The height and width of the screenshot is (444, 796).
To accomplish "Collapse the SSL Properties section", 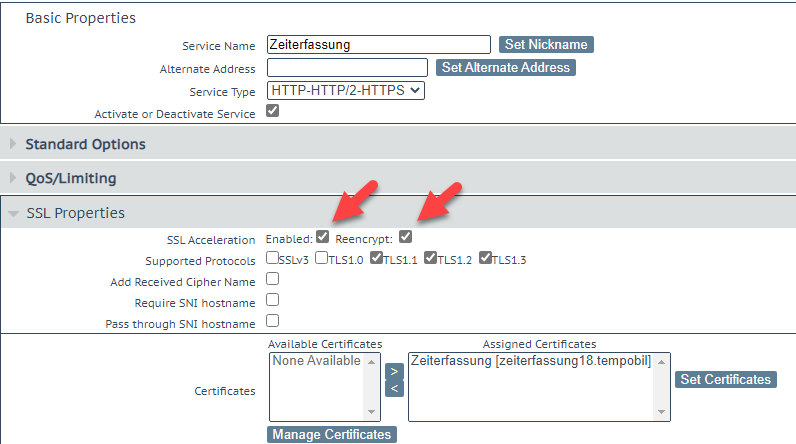I will pyautogui.click(x=75, y=213).
